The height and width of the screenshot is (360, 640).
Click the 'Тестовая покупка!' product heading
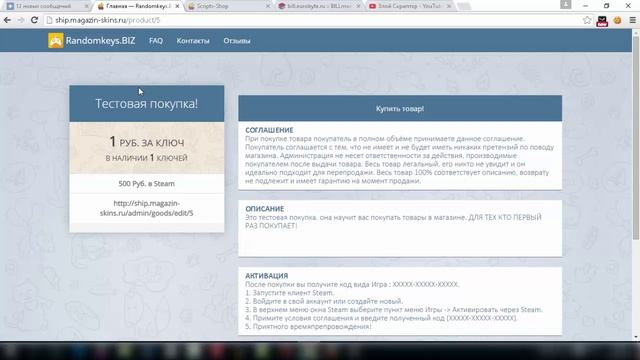coord(147,104)
